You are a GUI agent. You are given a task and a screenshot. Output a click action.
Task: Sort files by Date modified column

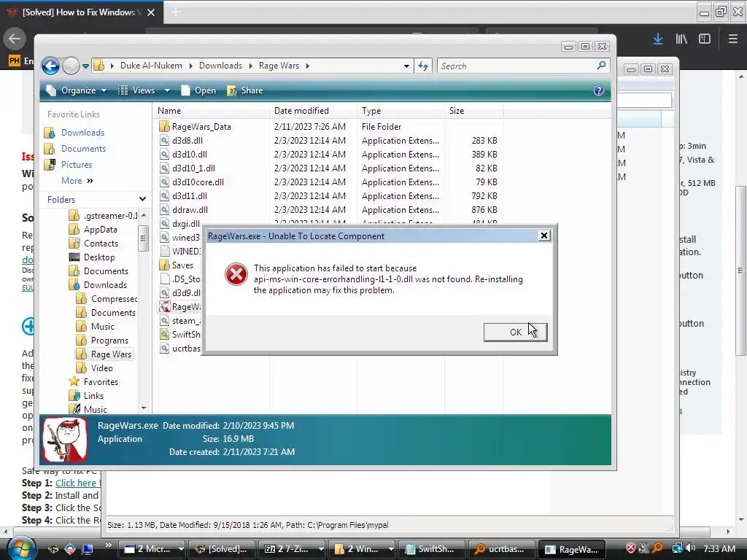[x=314, y=111]
